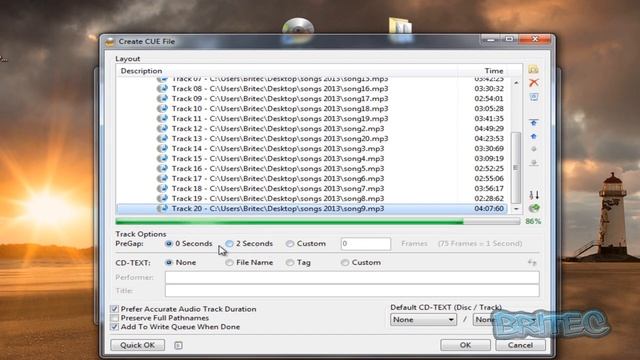Screen dimensions: 640x360
Task: Click the Title text field
Action: pos(352,291)
